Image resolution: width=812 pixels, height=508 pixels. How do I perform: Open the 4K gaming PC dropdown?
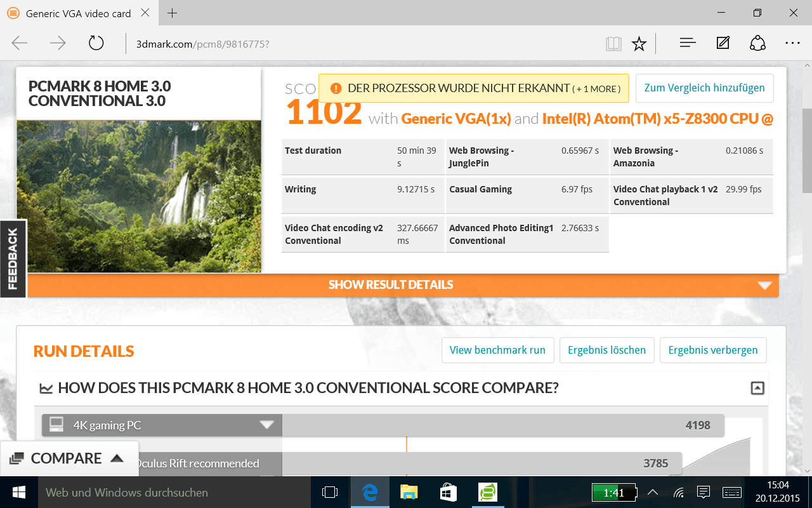(162, 425)
